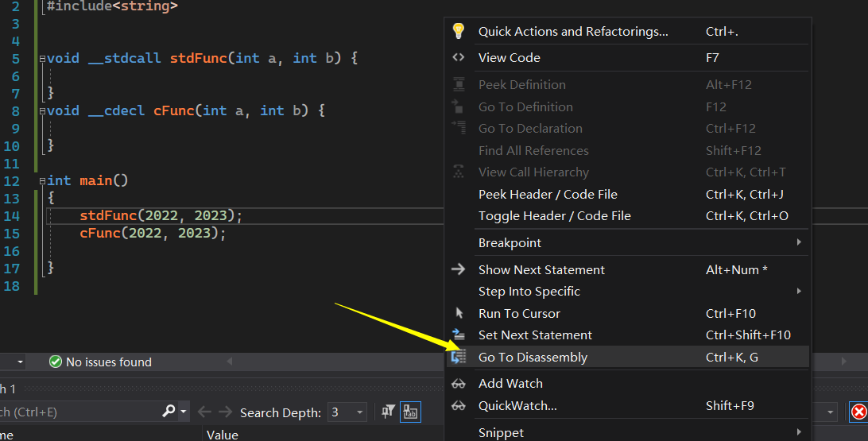
Task: Toggle the pin filter button in Watch toolbar
Action: 388,412
